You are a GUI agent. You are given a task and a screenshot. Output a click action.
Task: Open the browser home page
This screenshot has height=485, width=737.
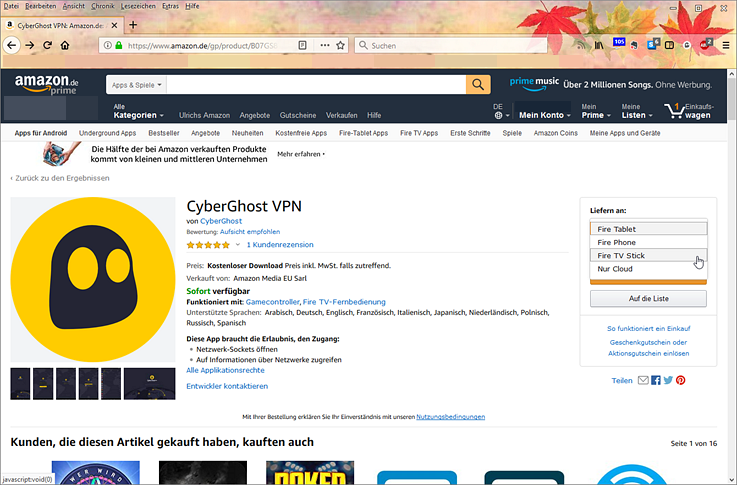coord(65,46)
